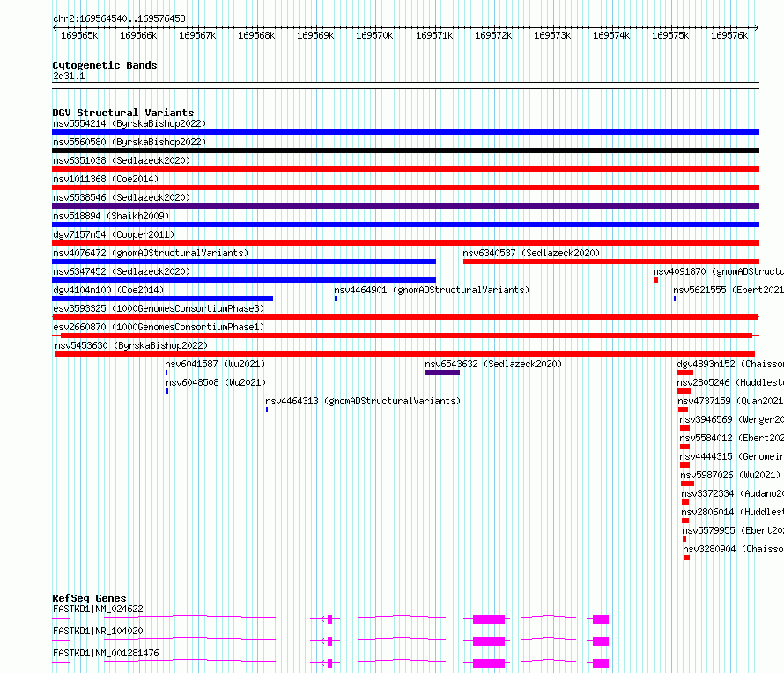Select the blue bar under nsv5554214

pyautogui.click(x=405, y=132)
